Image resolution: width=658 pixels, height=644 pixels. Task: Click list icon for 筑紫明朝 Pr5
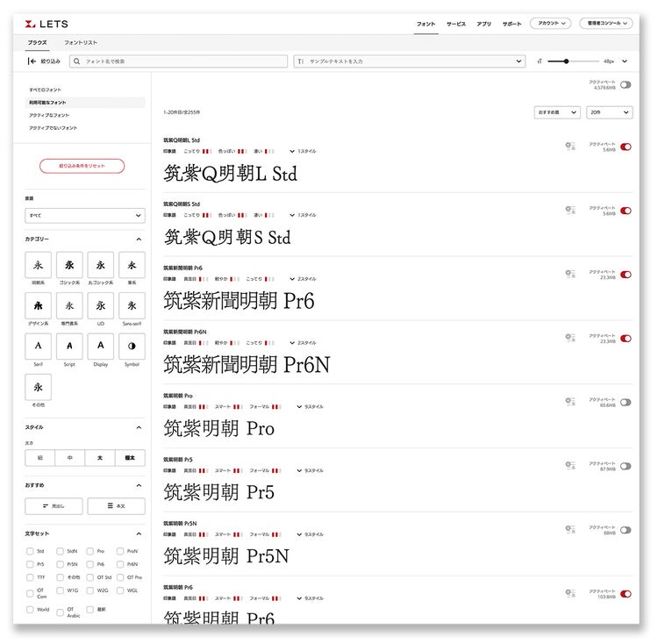pos(570,465)
